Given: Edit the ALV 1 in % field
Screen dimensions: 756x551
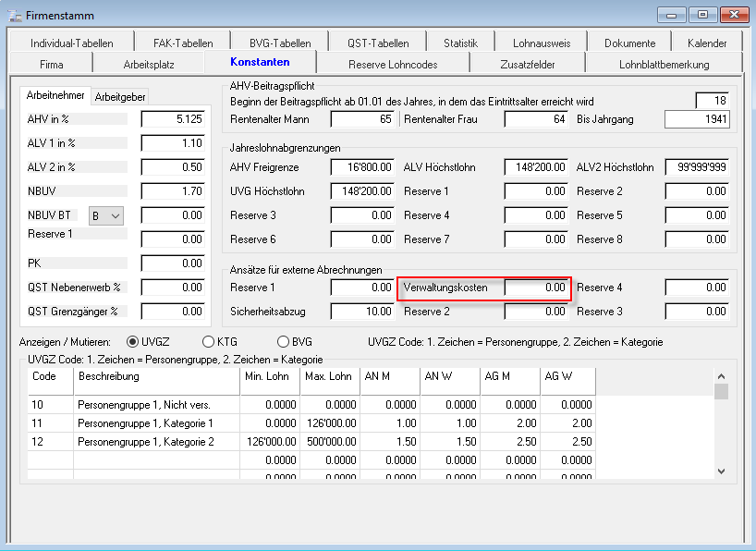Looking at the screenshot, I should pos(173,143).
